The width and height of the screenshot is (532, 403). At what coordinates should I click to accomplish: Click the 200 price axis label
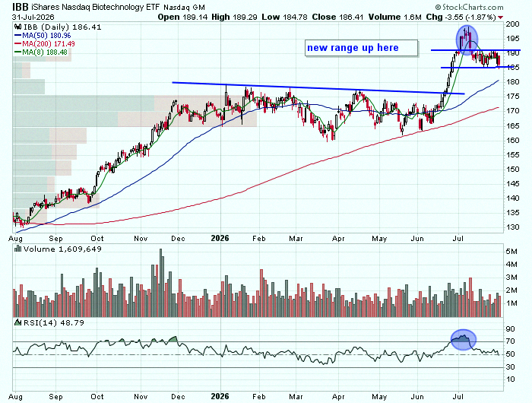click(513, 24)
